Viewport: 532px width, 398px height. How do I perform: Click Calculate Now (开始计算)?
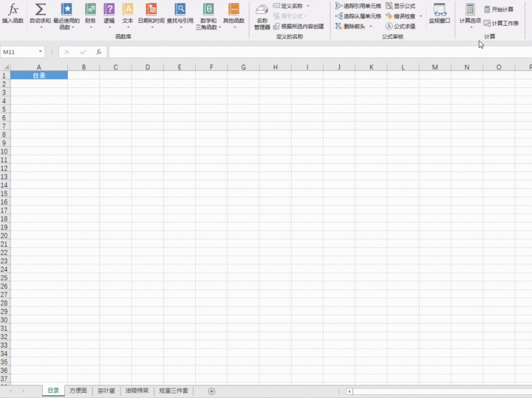499,10
